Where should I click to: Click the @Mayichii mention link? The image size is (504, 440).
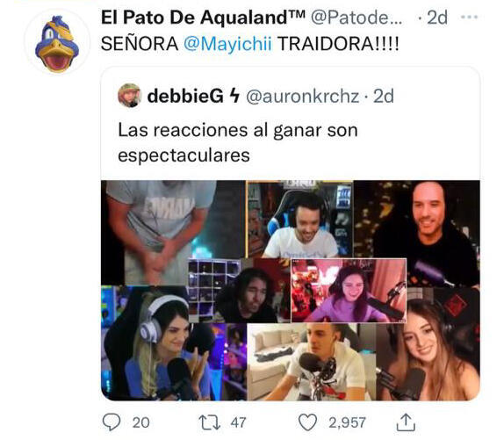point(227,43)
